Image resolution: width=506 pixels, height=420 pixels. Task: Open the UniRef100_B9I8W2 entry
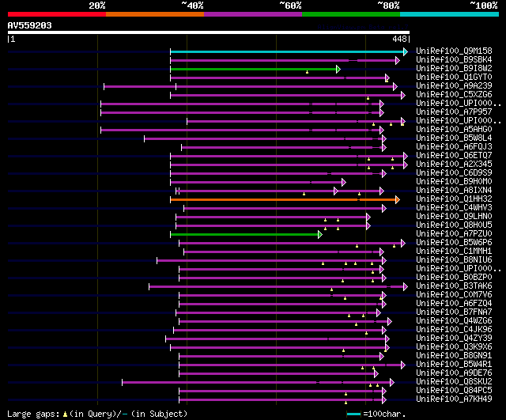coord(454,69)
